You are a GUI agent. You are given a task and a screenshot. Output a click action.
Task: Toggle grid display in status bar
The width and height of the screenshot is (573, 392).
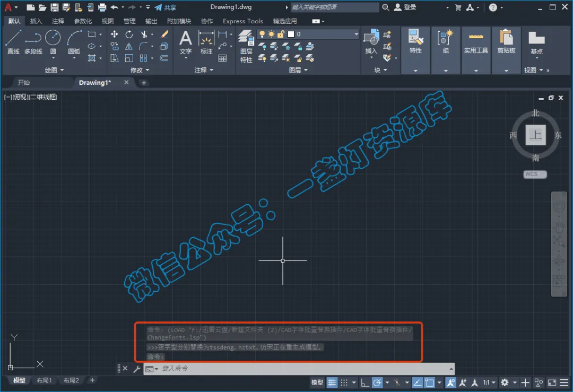pyautogui.click(x=332, y=382)
